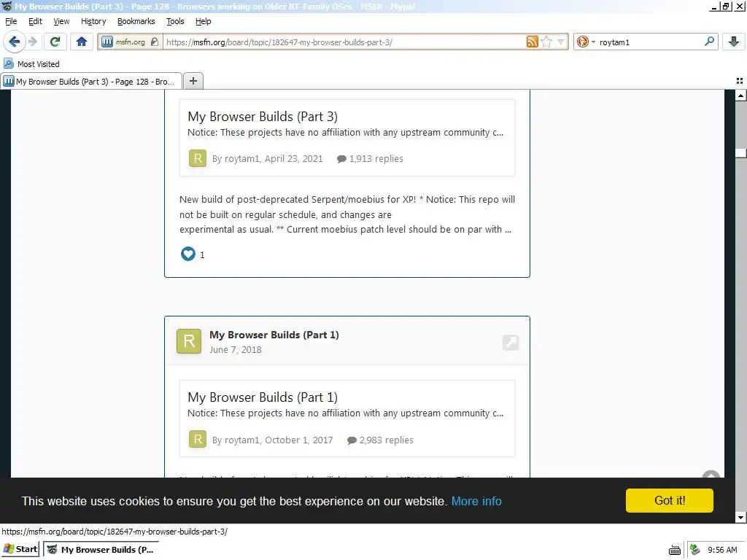747x560 pixels.
Task: Go back with the Back arrow button
Action: [15, 42]
